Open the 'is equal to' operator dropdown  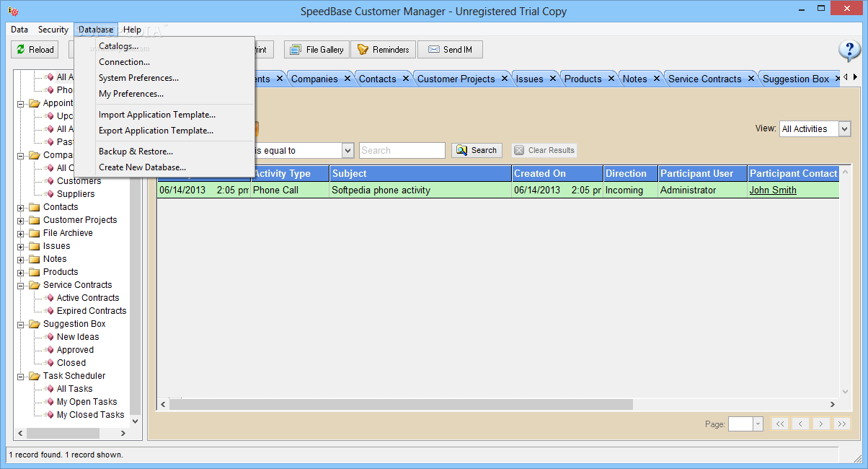point(347,150)
